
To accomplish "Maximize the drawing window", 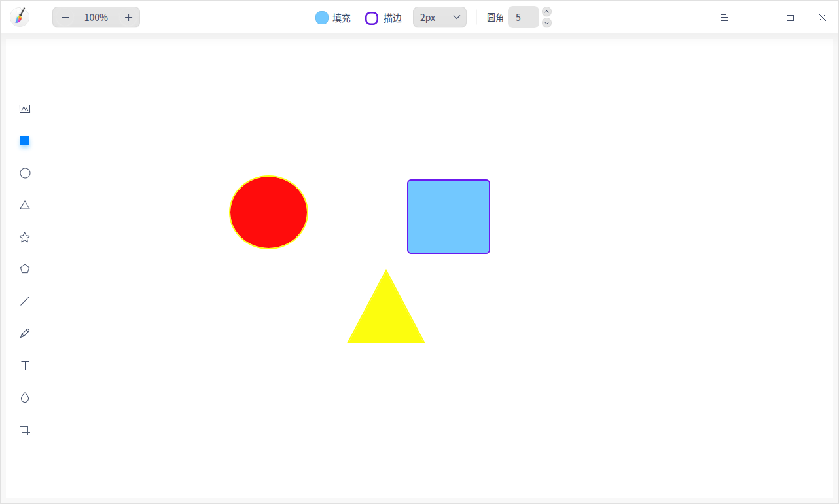I will 790,18.
